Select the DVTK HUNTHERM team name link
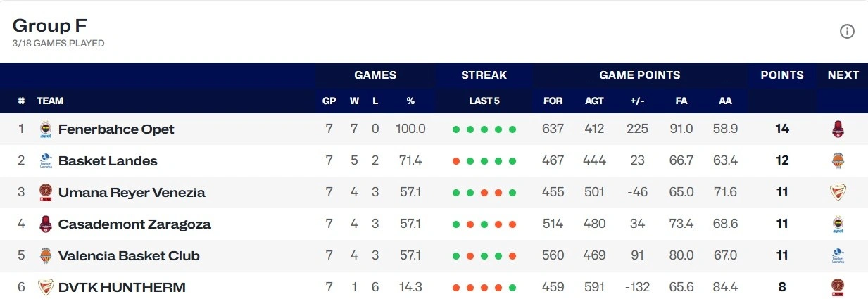 coord(122,287)
